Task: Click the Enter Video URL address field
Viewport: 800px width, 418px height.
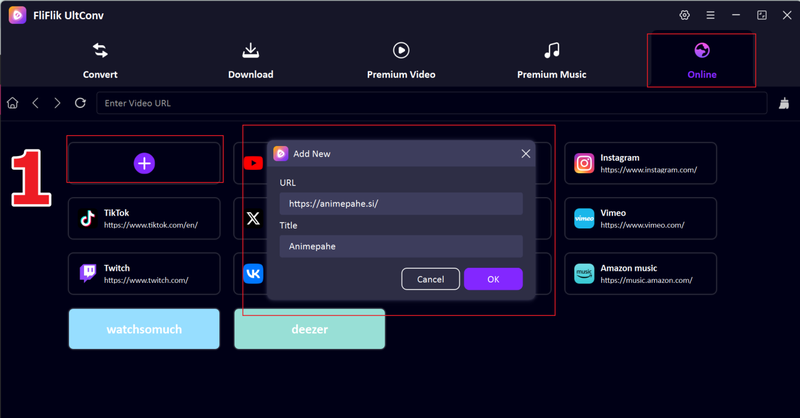Action: 430,103
